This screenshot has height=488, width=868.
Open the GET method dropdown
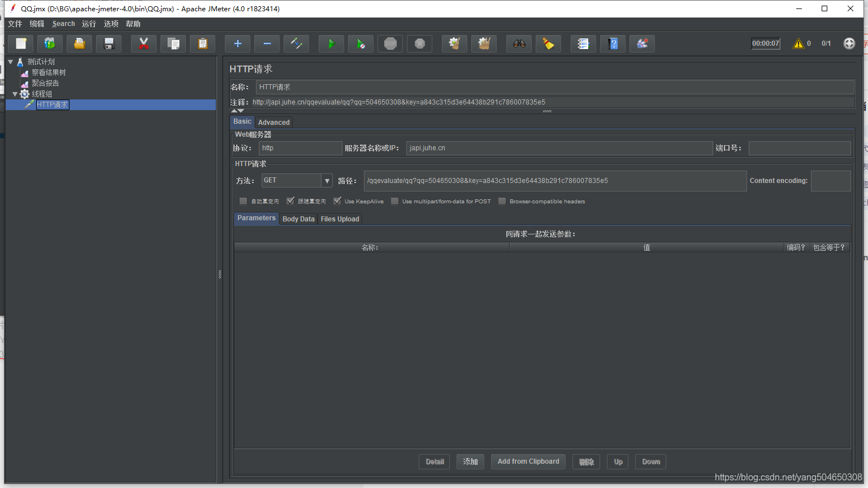tap(327, 181)
